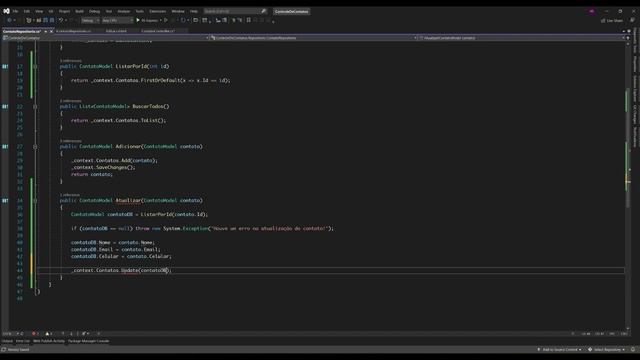
Task: Open the Edit menu
Action: pos(27,11)
